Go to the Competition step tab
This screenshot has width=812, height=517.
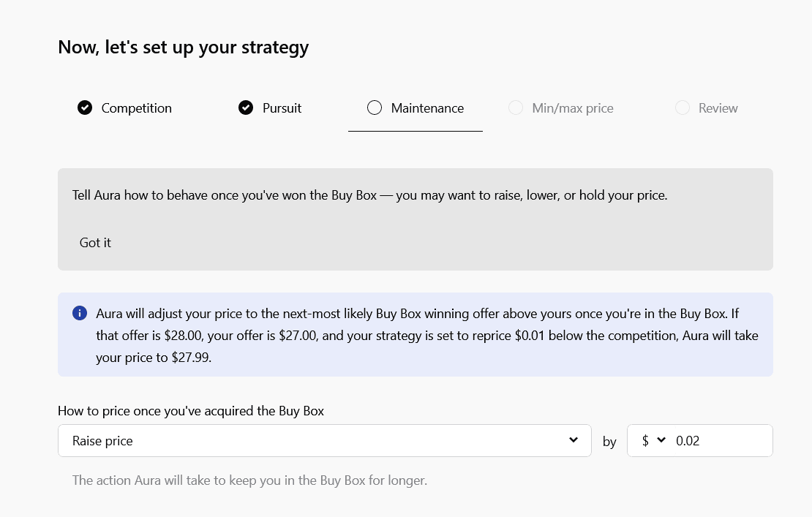pyautogui.click(x=136, y=108)
